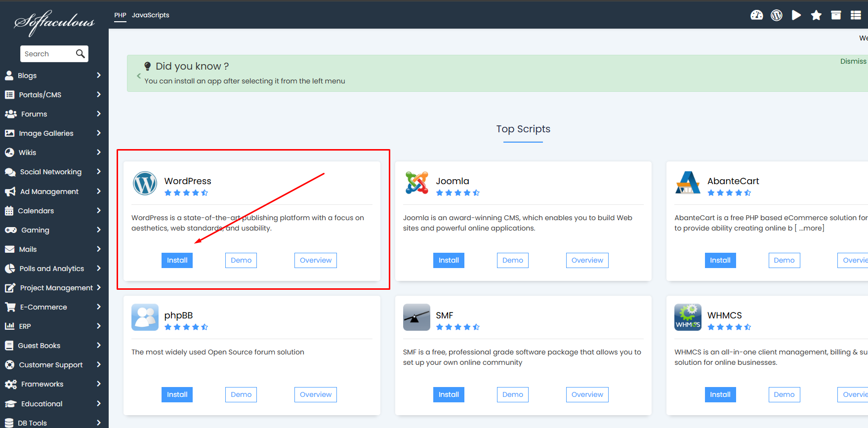The height and width of the screenshot is (428, 868).
Task: Select the PHP tab
Action: [120, 15]
